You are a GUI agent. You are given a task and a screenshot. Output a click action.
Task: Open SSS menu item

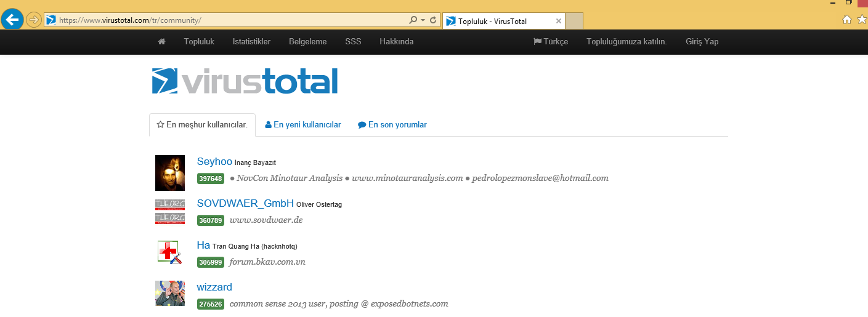point(353,42)
